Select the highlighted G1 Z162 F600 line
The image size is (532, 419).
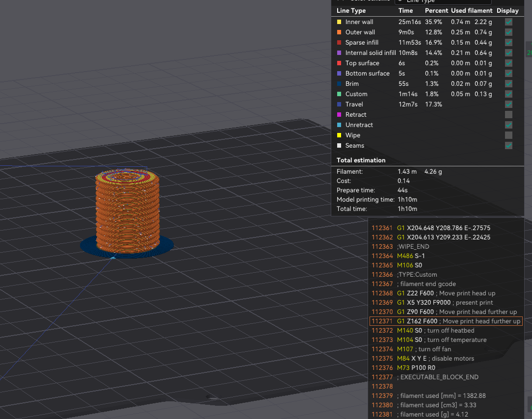pos(446,321)
